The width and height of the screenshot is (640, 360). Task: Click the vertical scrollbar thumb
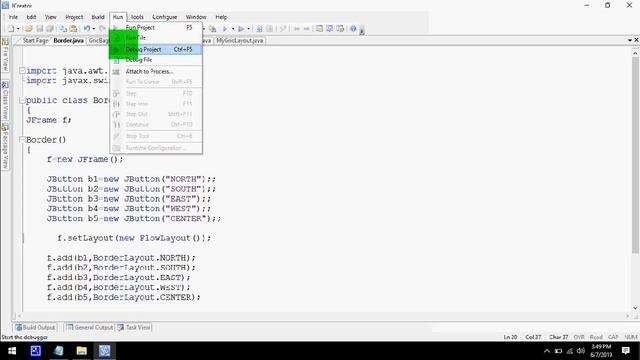[x=635, y=155]
